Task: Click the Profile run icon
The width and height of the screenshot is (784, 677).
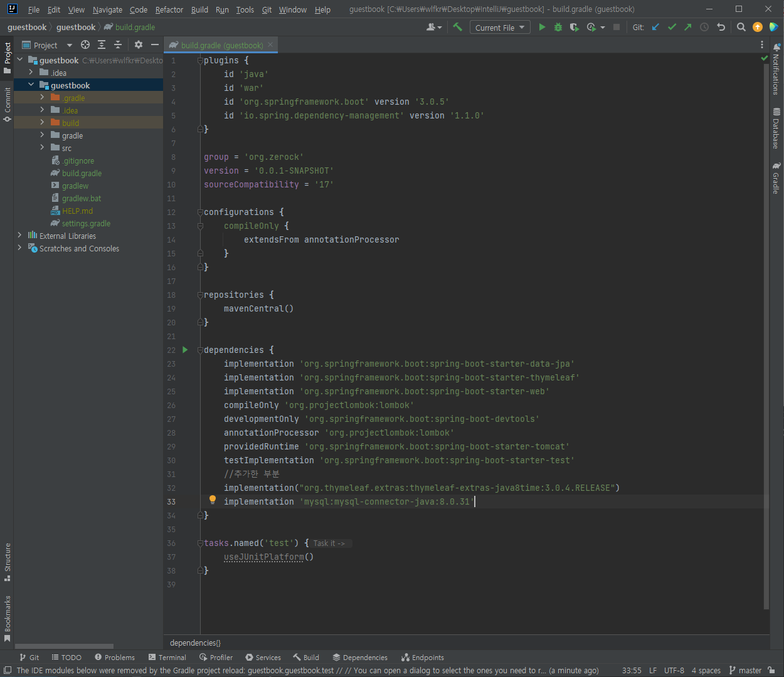Action: coord(591,27)
